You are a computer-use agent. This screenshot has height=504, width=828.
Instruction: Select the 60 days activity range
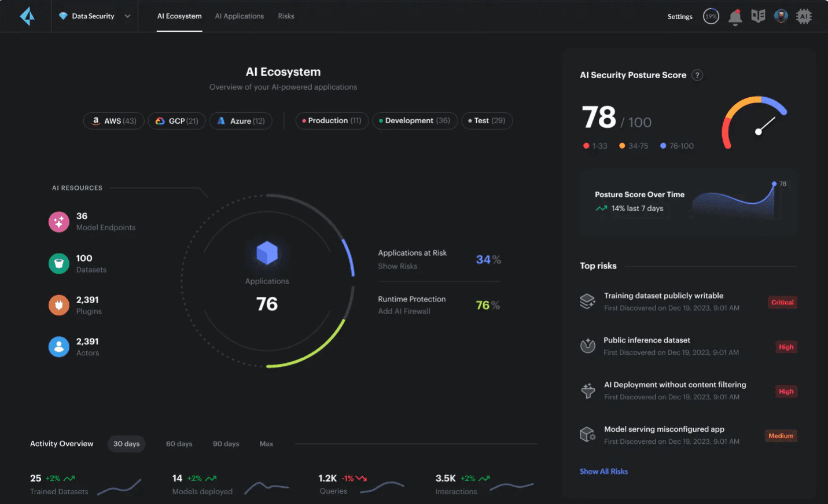pos(179,443)
